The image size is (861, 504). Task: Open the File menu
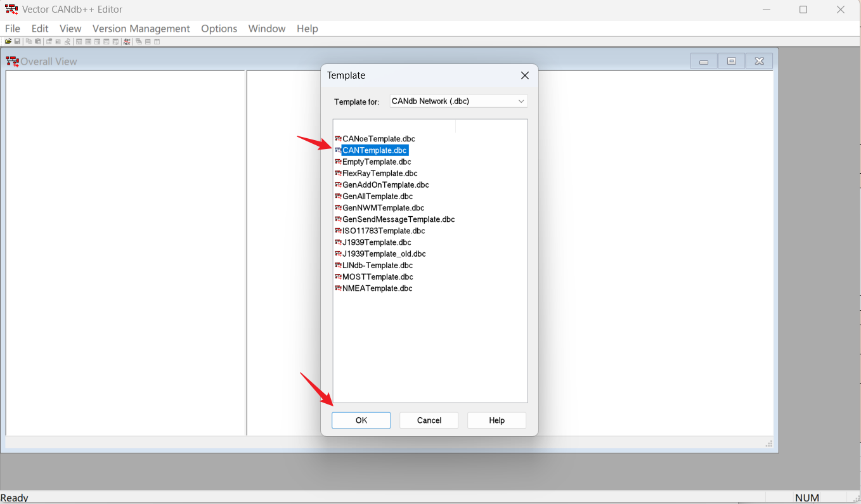tap(13, 29)
